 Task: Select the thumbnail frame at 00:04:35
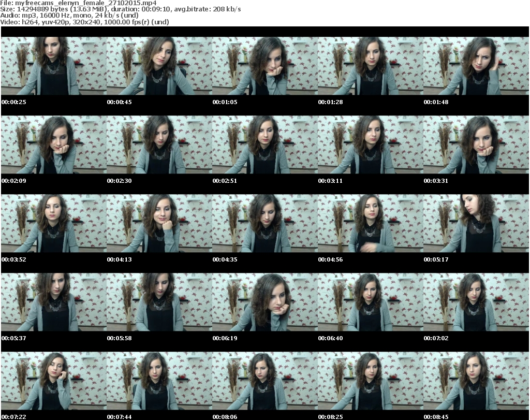click(x=265, y=223)
